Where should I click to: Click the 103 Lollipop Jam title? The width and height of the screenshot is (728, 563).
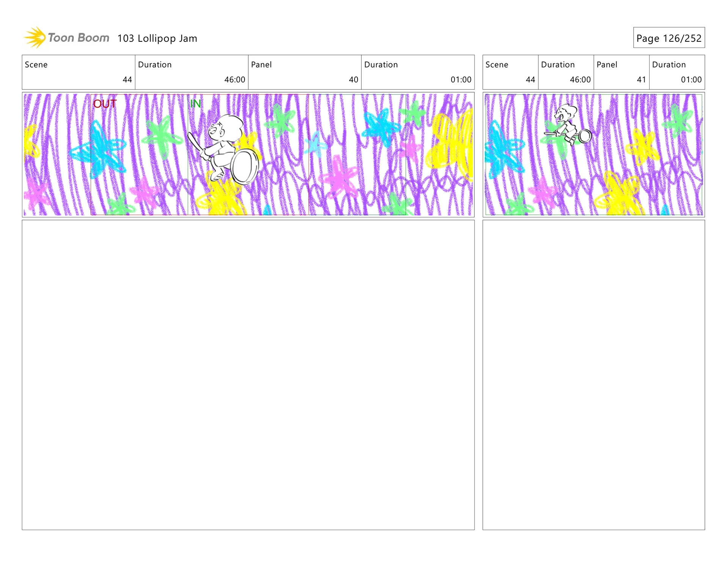157,38
